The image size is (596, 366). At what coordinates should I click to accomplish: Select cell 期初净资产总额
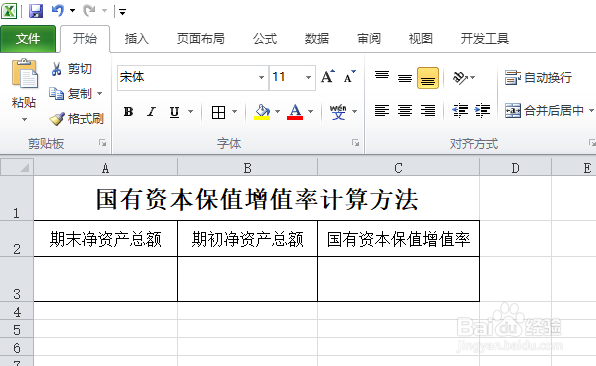click(247, 239)
